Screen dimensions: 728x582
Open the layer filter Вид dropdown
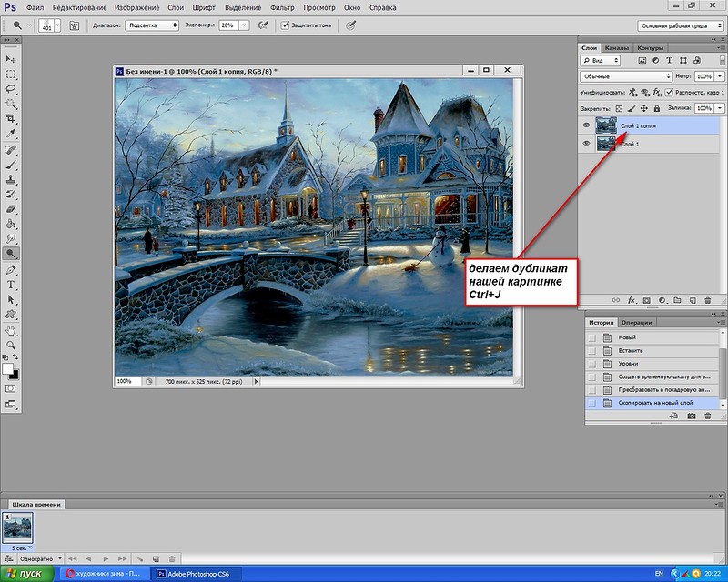click(x=600, y=60)
